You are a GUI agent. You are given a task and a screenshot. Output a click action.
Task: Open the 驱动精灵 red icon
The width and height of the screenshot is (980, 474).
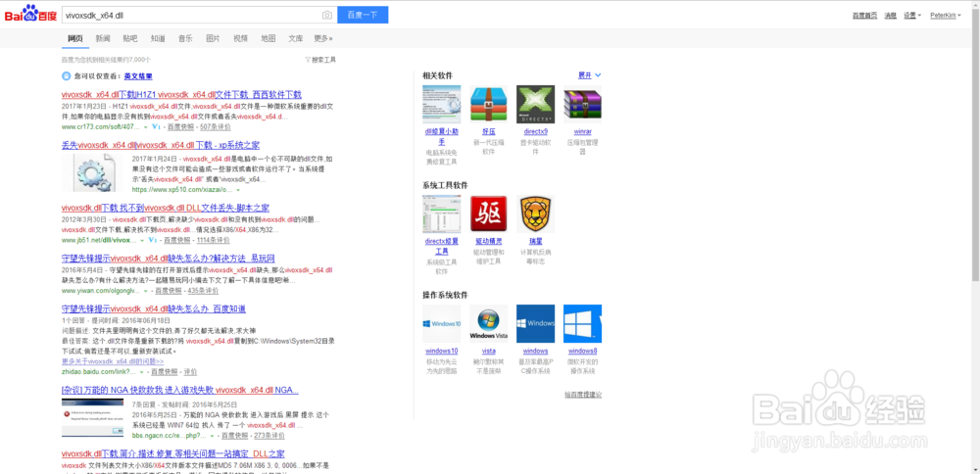point(488,213)
